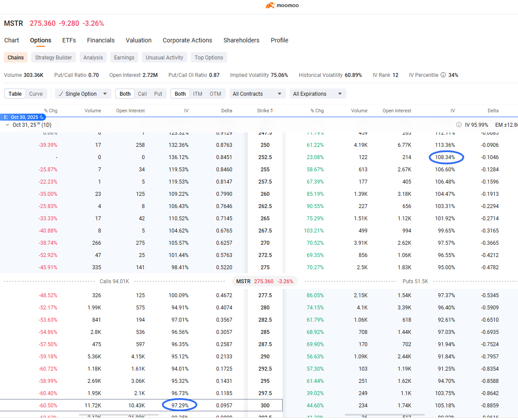The height and width of the screenshot is (420, 518).
Task: Open Strategy Builder
Action: click(53, 57)
